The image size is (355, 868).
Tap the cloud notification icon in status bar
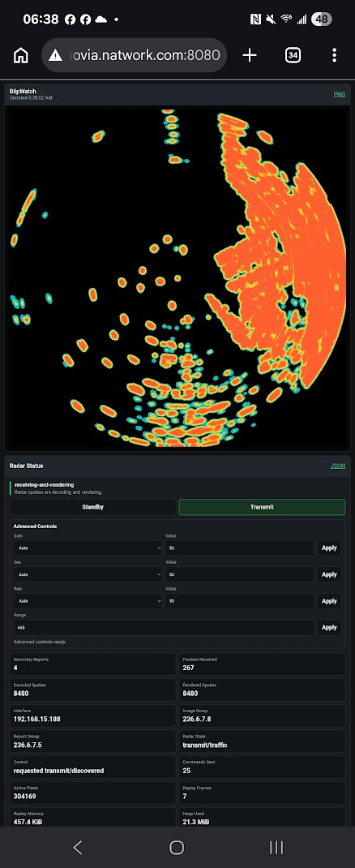(x=101, y=19)
